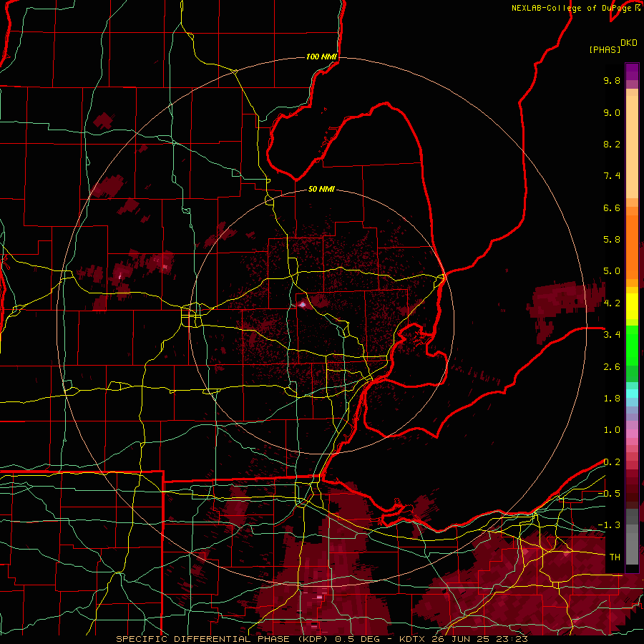
Task: Select the -1.3 scale label
Action: pos(609,525)
